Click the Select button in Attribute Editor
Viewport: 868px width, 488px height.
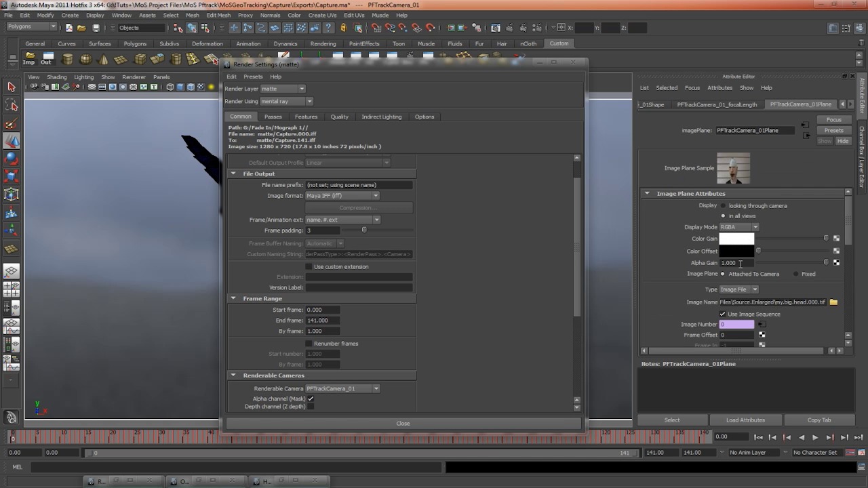672,420
